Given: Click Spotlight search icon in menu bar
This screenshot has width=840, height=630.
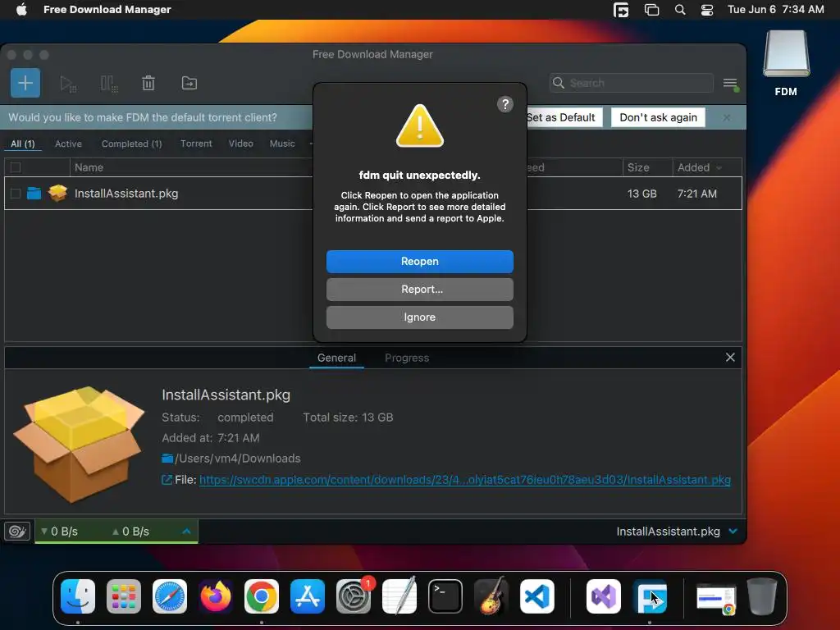Looking at the screenshot, I should click(680, 10).
